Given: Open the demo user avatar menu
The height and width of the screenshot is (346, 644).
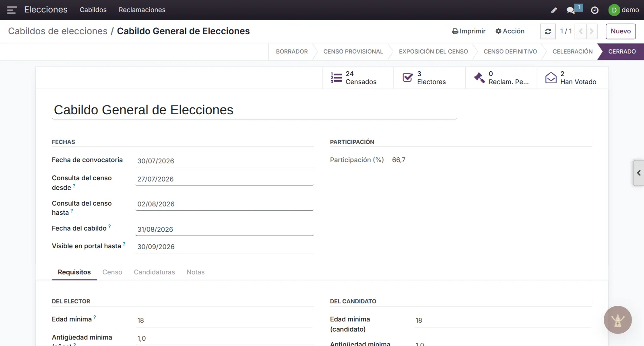Looking at the screenshot, I should coord(624,10).
